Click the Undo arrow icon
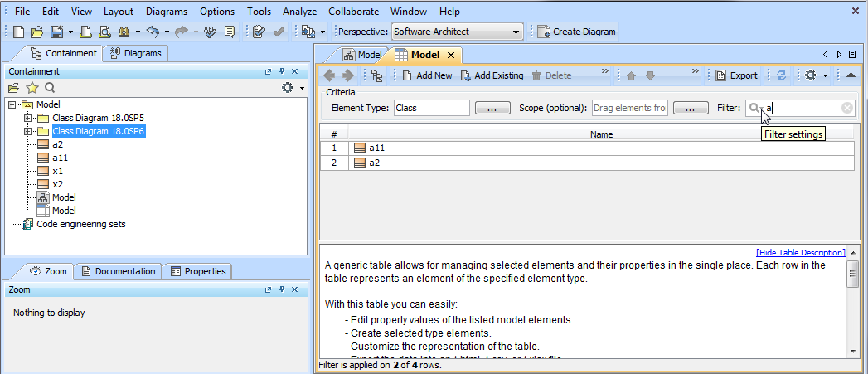The width and height of the screenshot is (868, 374). point(152,32)
